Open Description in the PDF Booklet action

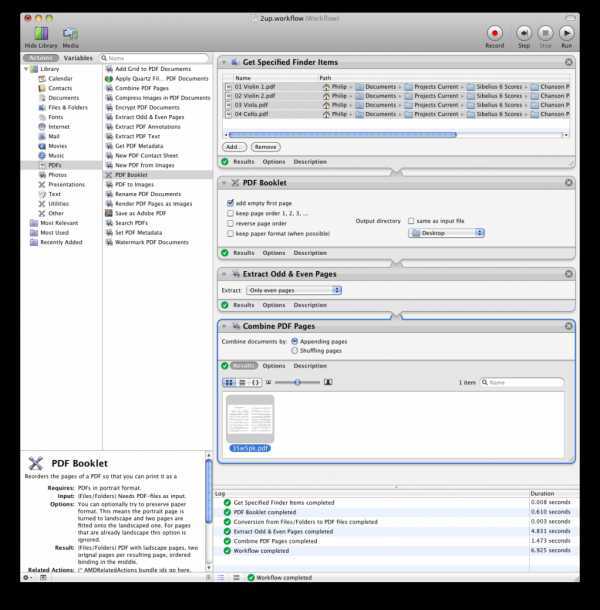tap(310, 253)
